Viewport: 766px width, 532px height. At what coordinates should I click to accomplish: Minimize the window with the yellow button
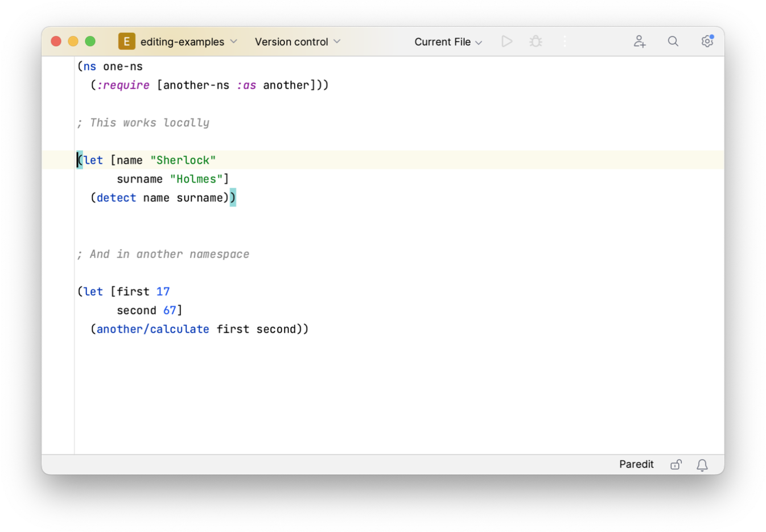pyautogui.click(x=73, y=42)
